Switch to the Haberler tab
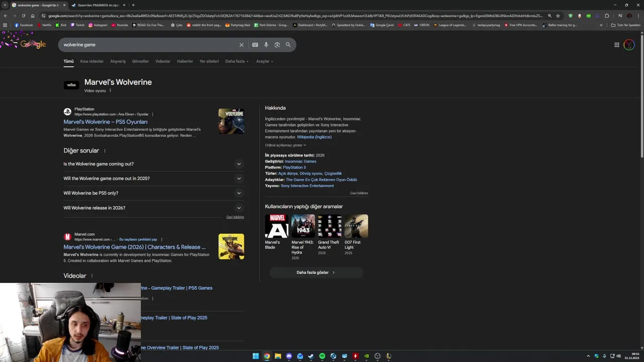 (185, 61)
